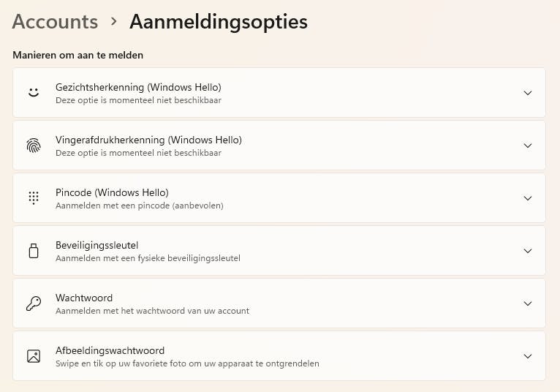Select the Beveiligingssleutel option title

tap(97, 245)
